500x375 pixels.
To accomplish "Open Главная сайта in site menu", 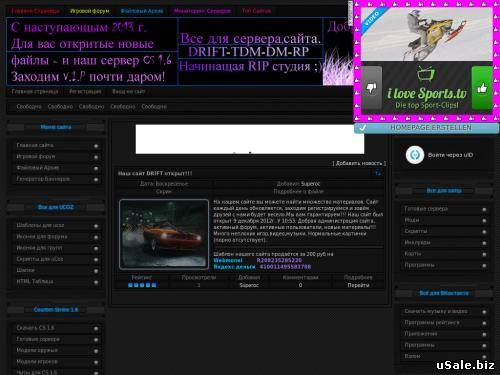I will pos(35,145).
